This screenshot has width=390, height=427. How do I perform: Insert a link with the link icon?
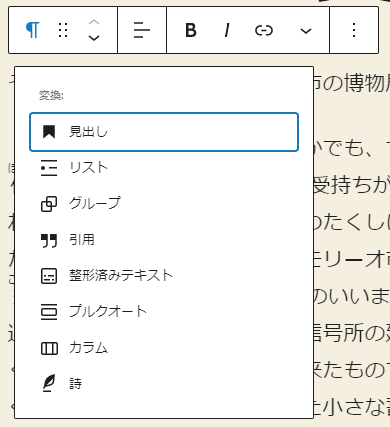(264, 30)
